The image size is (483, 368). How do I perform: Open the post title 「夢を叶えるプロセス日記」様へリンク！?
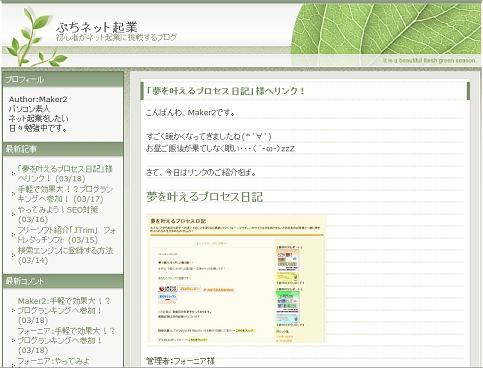point(226,91)
